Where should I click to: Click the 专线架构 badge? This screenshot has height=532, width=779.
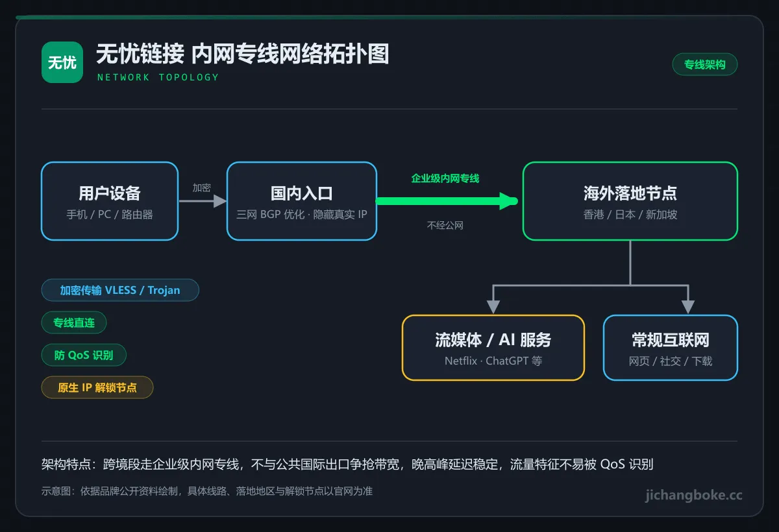pyautogui.click(x=705, y=65)
